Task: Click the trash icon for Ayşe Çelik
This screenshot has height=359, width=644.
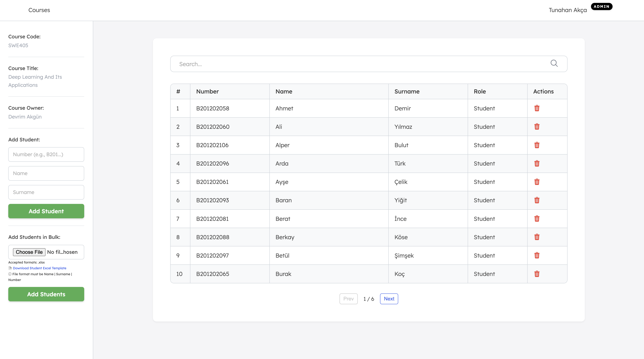Action: coord(537,182)
